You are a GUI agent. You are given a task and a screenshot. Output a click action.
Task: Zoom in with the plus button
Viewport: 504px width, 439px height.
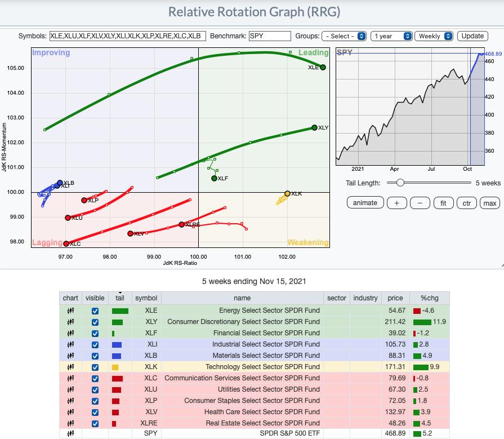click(396, 203)
